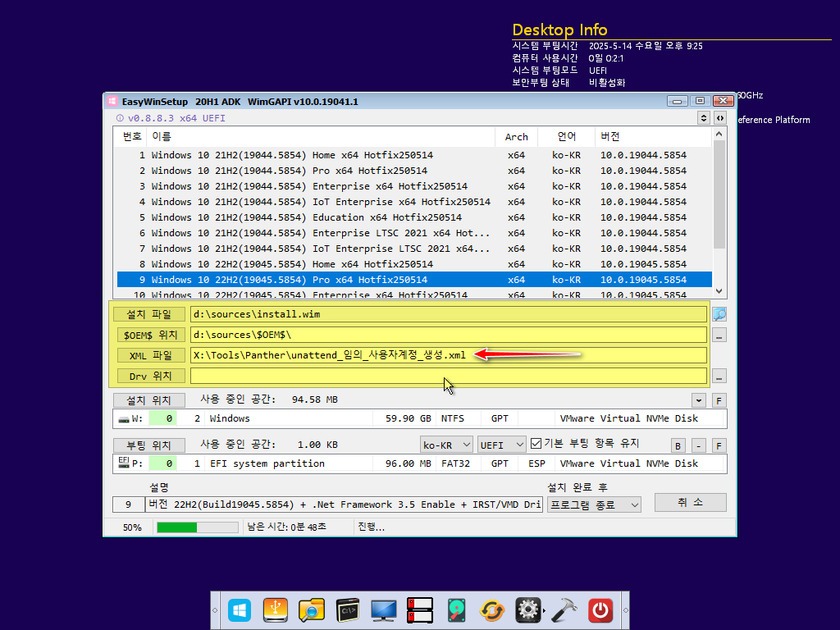This screenshot has width=840, height=630.
Task: Expand the install location dropdown arrow button
Action: (x=699, y=400)
